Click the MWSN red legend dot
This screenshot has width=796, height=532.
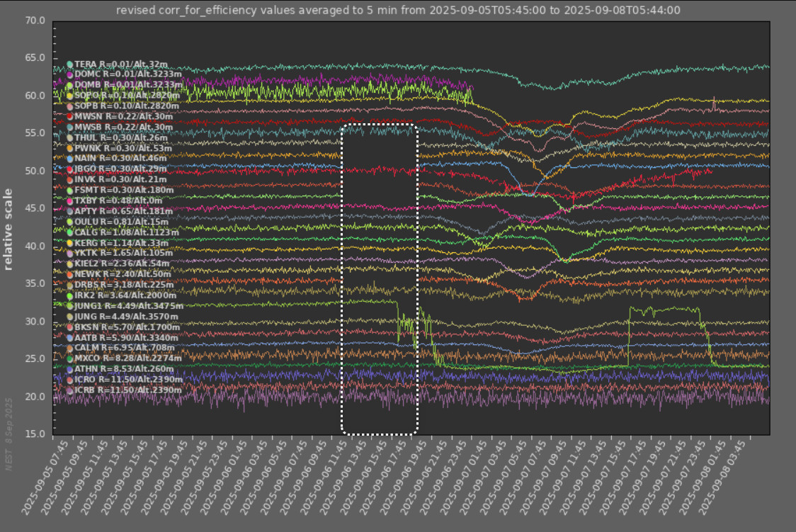[x=69, y=116]
